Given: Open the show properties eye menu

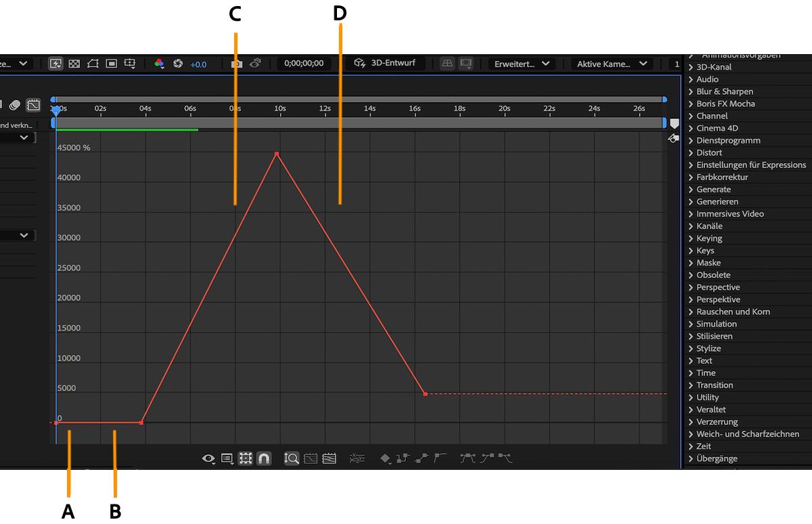Looking at the screenshot, I should click(x=208, y=458).
